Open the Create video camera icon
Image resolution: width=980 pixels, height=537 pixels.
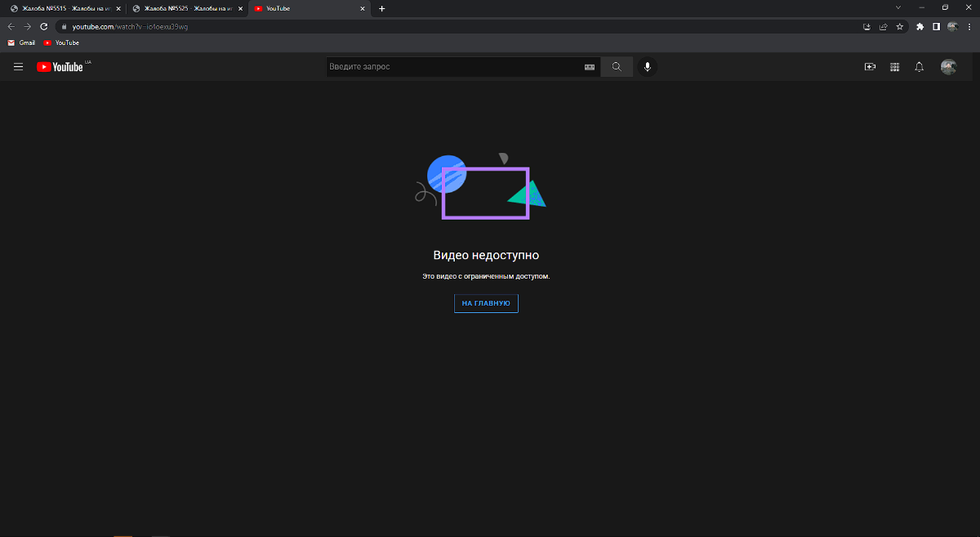click(x=870, y=67)
